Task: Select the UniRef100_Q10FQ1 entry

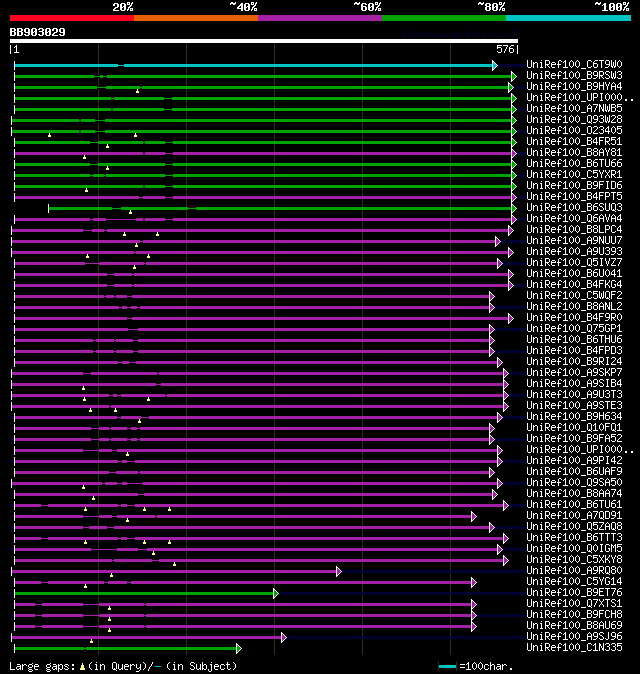Action: 574,428
